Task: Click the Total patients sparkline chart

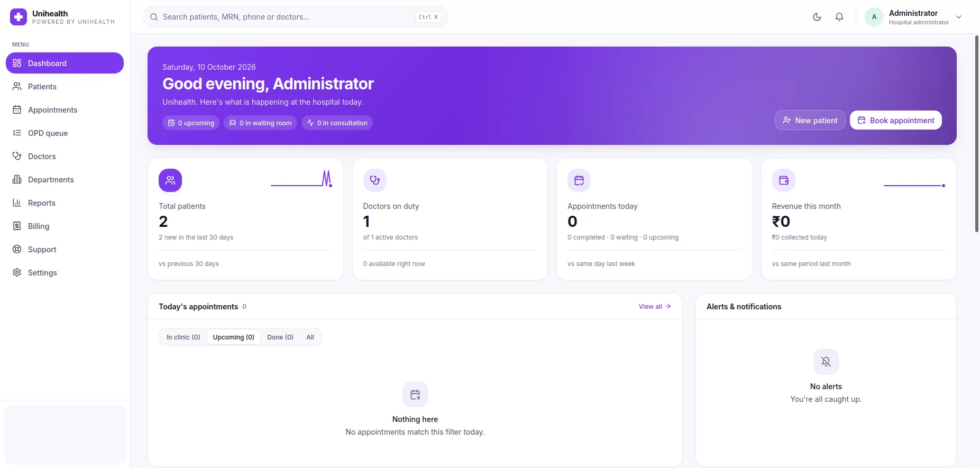Action: pos(301,179)
